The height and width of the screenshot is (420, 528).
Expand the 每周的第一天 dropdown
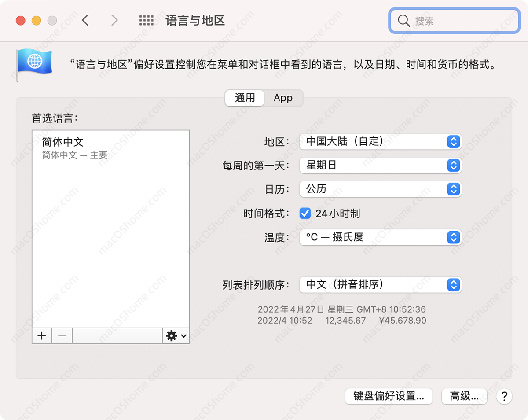[x=380, y=166]
